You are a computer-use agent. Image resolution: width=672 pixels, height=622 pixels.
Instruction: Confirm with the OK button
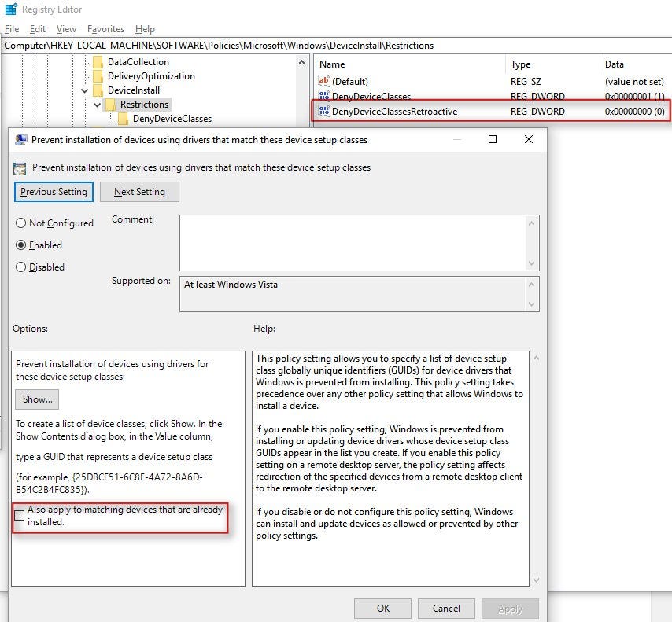point(382,609)
